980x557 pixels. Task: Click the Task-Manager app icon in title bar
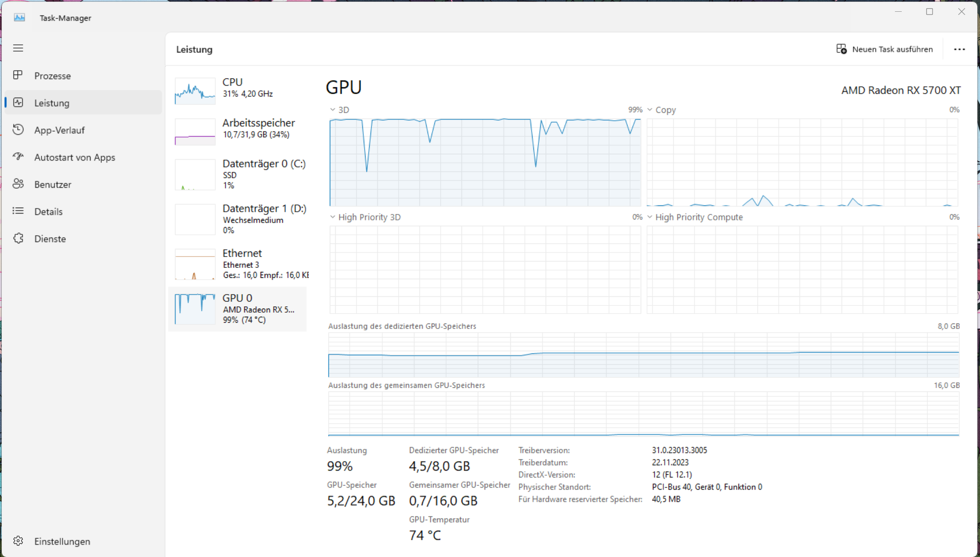click(19, 18)
